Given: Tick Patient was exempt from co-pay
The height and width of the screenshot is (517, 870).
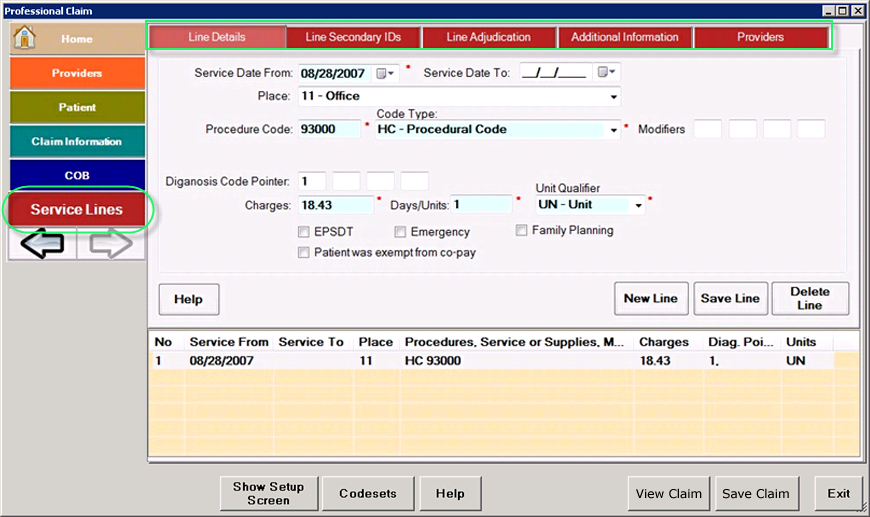Looking at the screenshot, I should (304, 253).
